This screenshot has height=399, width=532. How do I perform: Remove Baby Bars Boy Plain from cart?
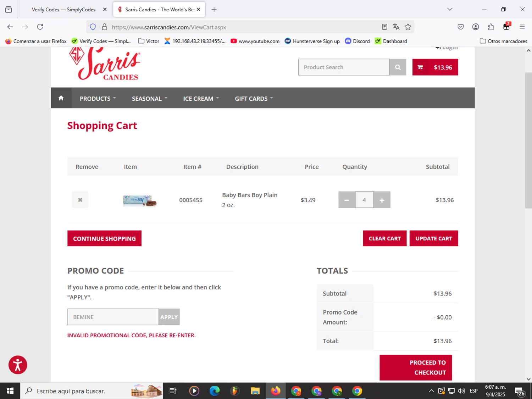pyautogui.click(x=80, y=200)
